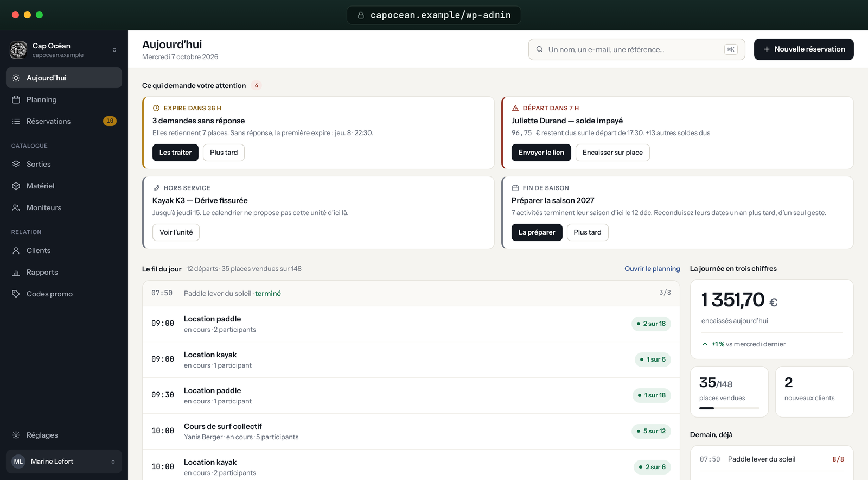The image size is (868, 480).
Task: Click the wrench icon on Hors service card
Action: pyautogui.click(x=156, y=188)
